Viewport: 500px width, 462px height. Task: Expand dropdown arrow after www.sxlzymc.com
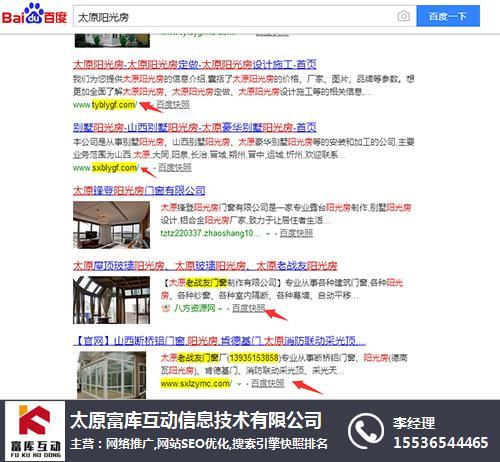click(239, 384)
